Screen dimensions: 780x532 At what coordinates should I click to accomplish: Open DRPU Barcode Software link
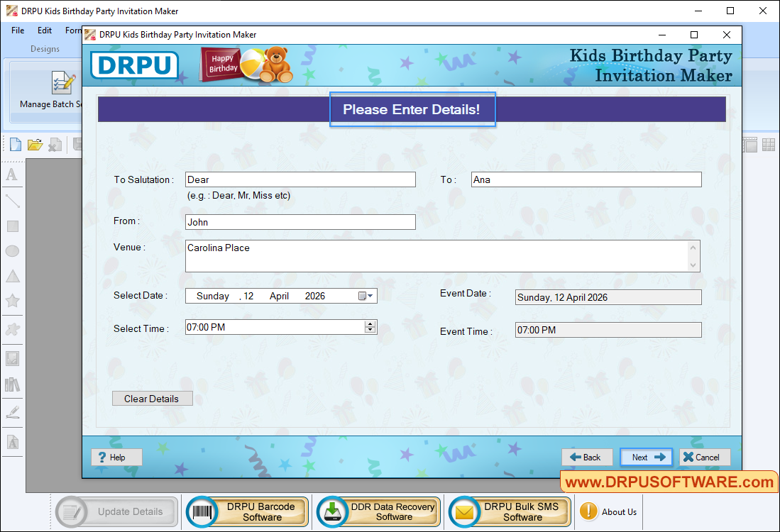(246, 511)
